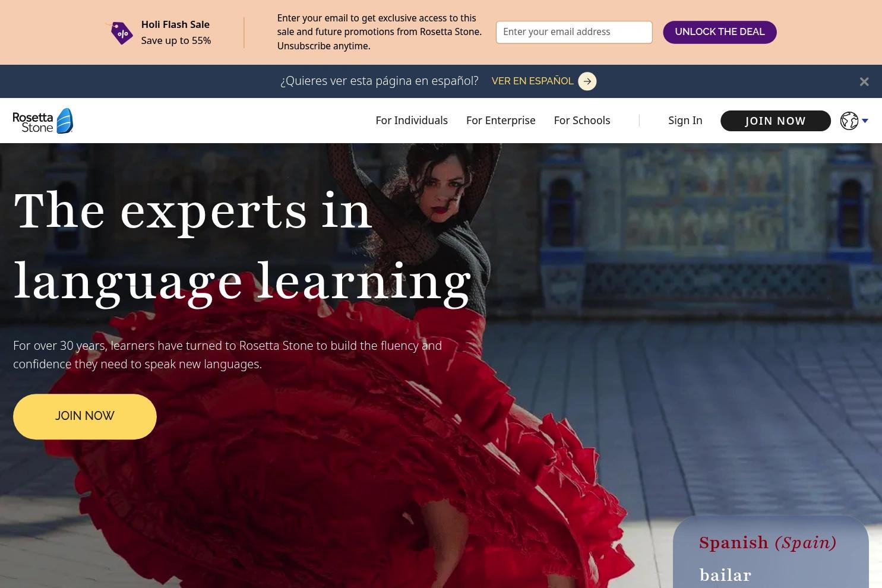The width and height of the screenshot is (882, 588).
Task: Click the 'For over 30 years' paragraph
Action: (227, 355)
